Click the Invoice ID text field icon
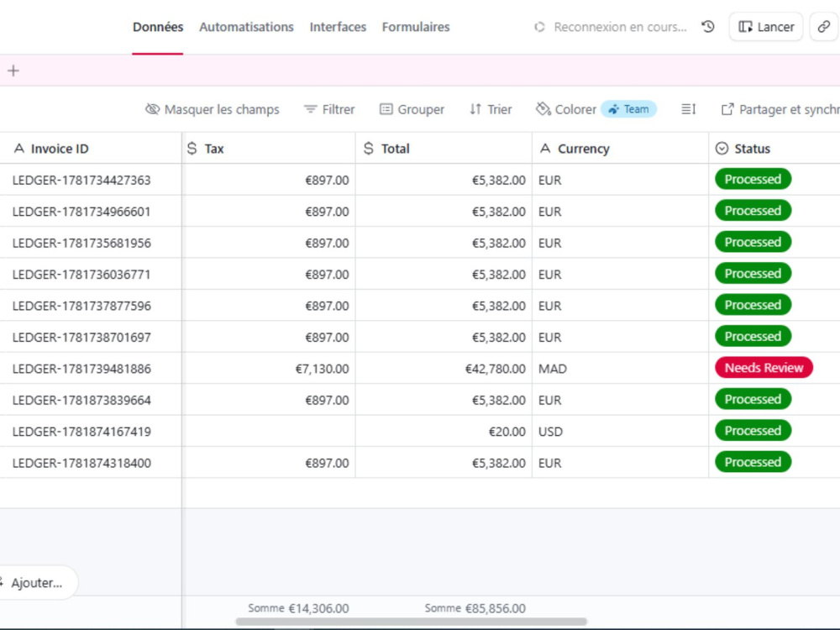The height and width of the screenshot is (630, 840). coord(19,149)
